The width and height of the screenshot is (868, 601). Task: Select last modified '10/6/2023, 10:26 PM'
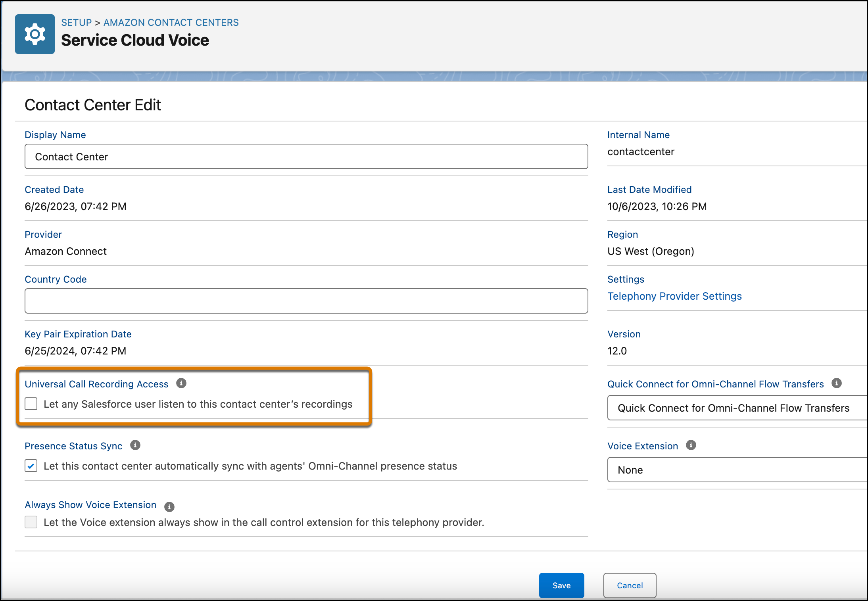point(657,206)
